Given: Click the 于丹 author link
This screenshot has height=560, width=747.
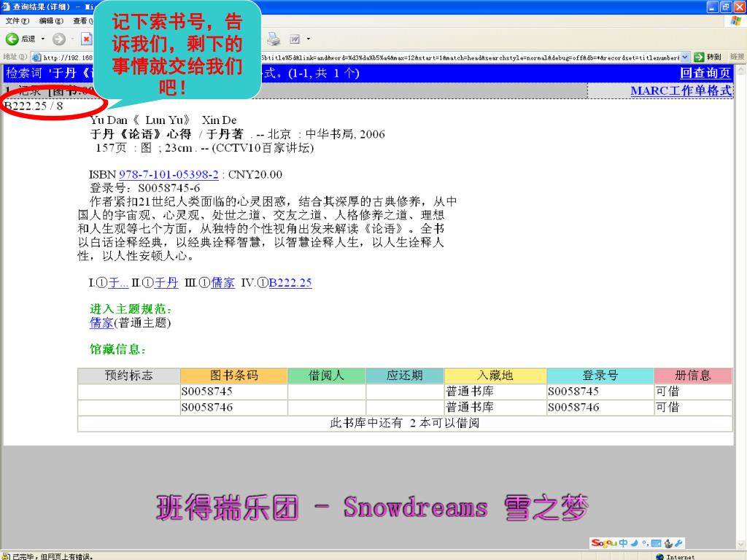Looking at the screenshot, I should click(166, 283).
